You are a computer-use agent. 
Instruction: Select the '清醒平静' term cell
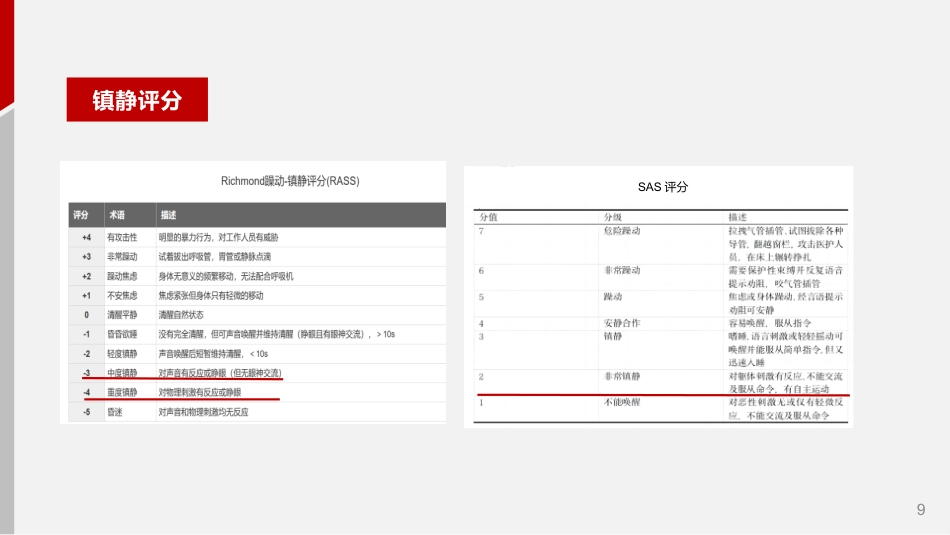[122, 315]
